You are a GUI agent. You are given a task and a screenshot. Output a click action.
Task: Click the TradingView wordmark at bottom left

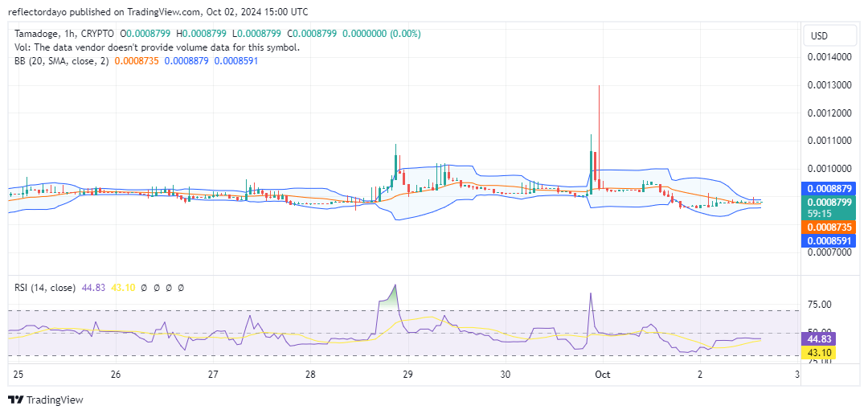click(x=55, y=400)
